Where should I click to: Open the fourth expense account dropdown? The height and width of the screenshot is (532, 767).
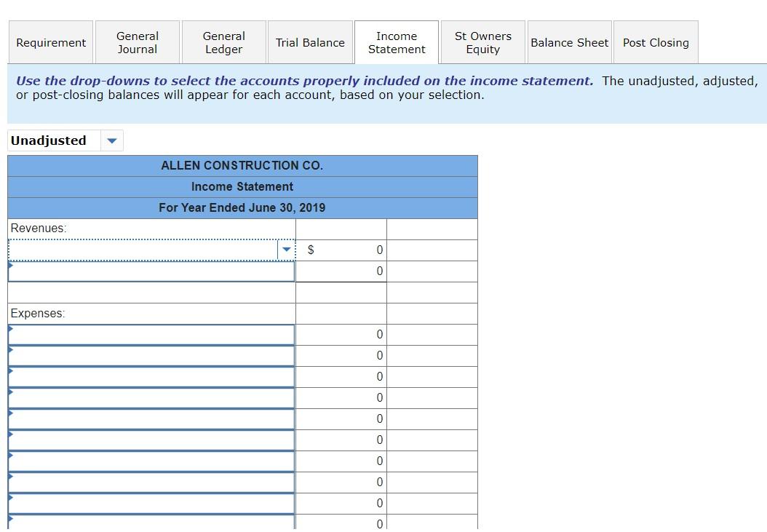click(x=151, y=397)
